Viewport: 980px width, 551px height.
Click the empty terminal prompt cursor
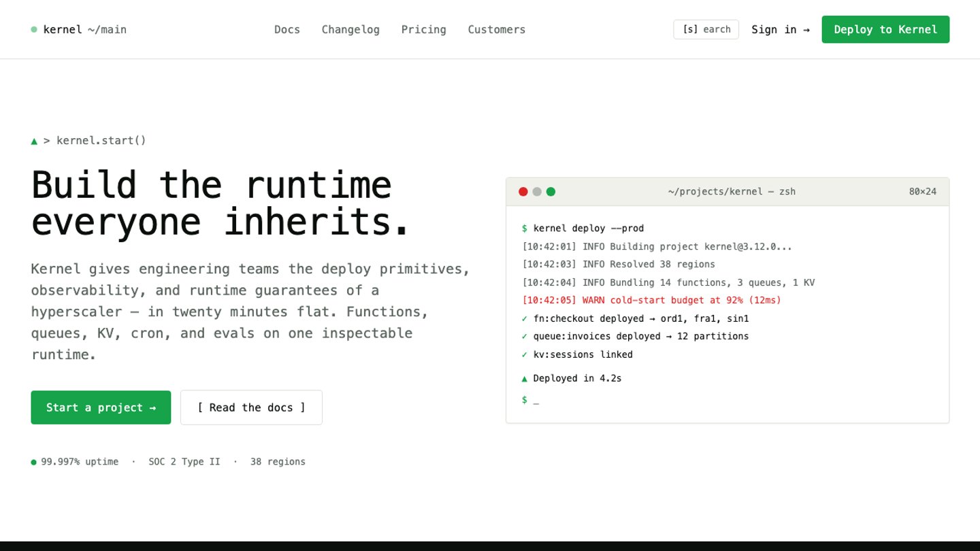point(536,400)
